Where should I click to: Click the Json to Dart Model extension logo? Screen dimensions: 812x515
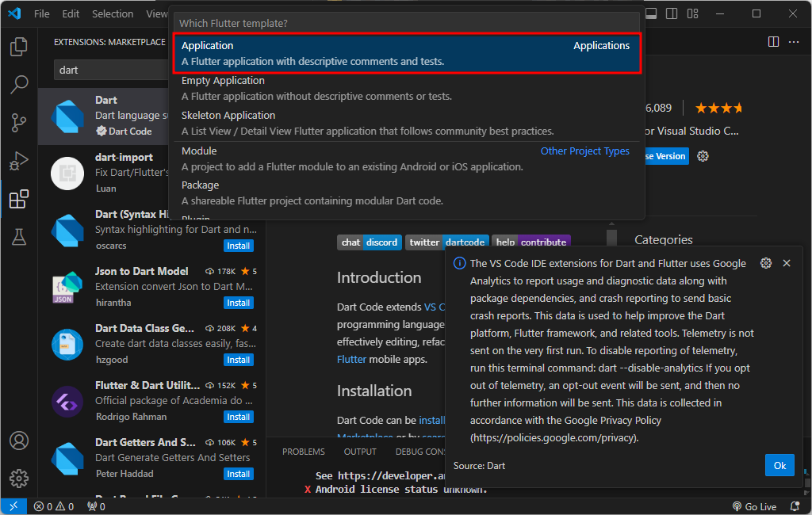coord(68,287)
